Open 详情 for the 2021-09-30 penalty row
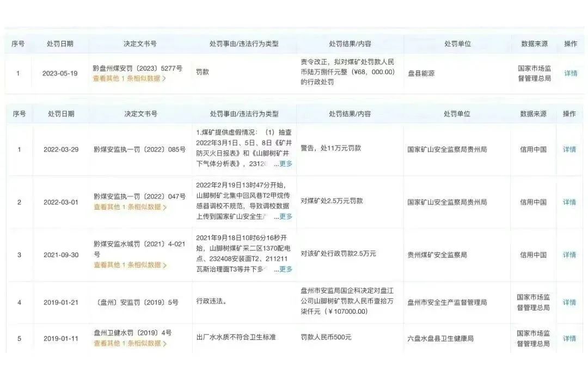 [x=569, y=255]
